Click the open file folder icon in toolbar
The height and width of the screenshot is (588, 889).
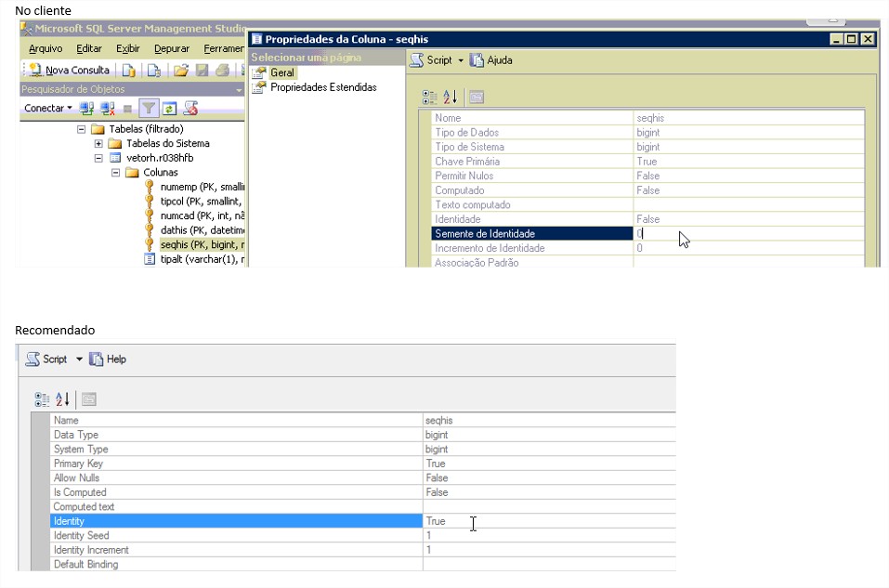[x=181, y=70]
